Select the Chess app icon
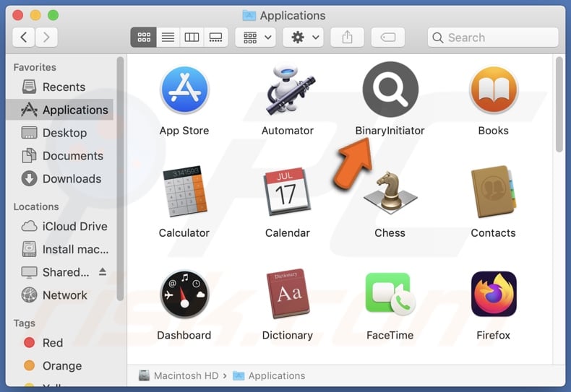Viewport: 571px width, 392px height. (x=390, y=193)
